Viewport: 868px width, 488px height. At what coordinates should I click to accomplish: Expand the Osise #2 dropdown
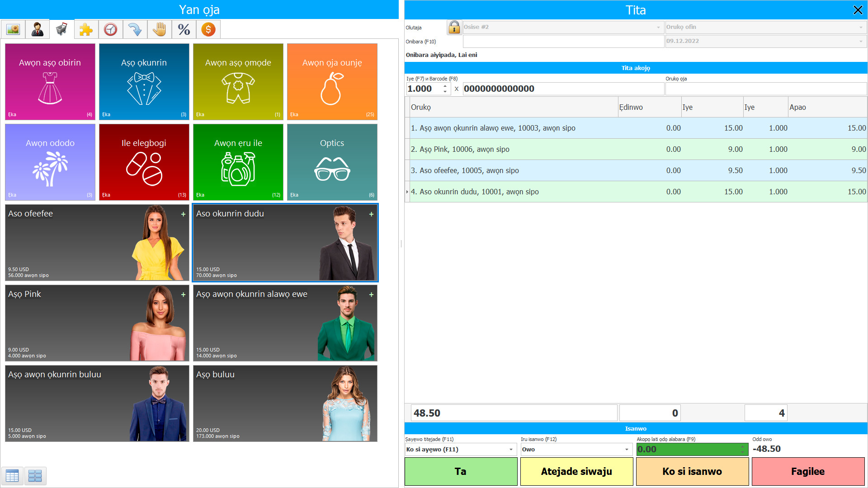tap(658, 27)
